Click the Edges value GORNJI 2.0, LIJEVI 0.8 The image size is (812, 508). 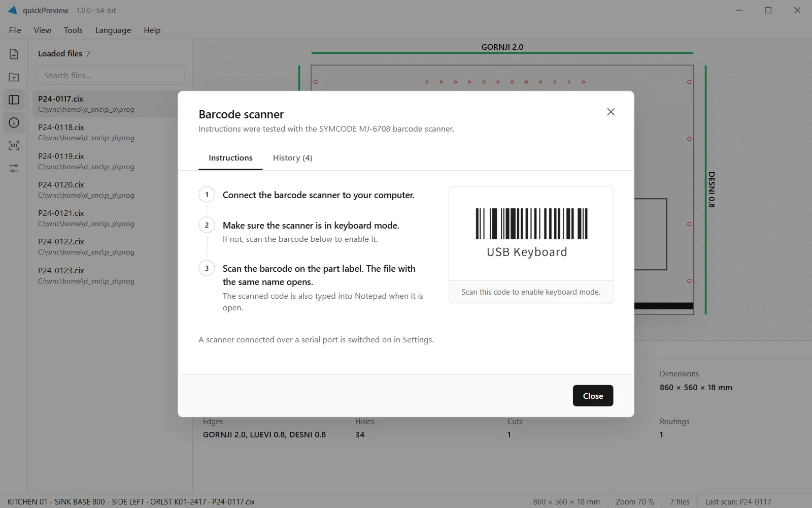point(264,434)
